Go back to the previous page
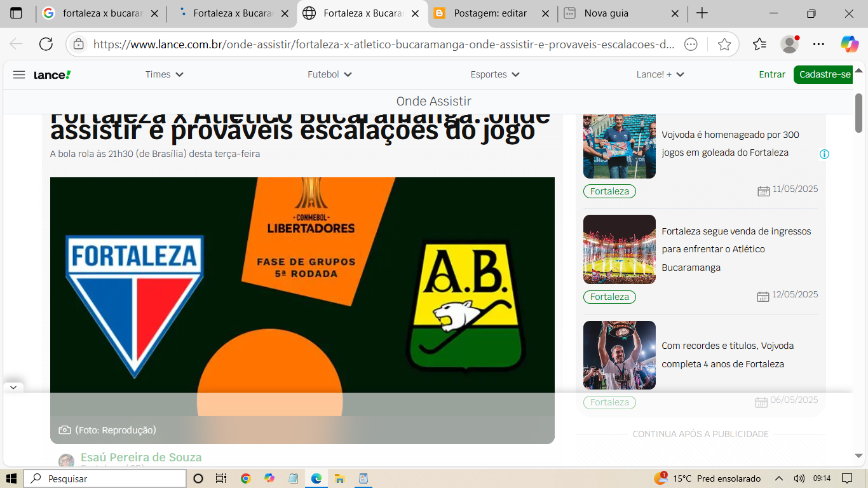868x488 pixels. [x=17, y=44]
